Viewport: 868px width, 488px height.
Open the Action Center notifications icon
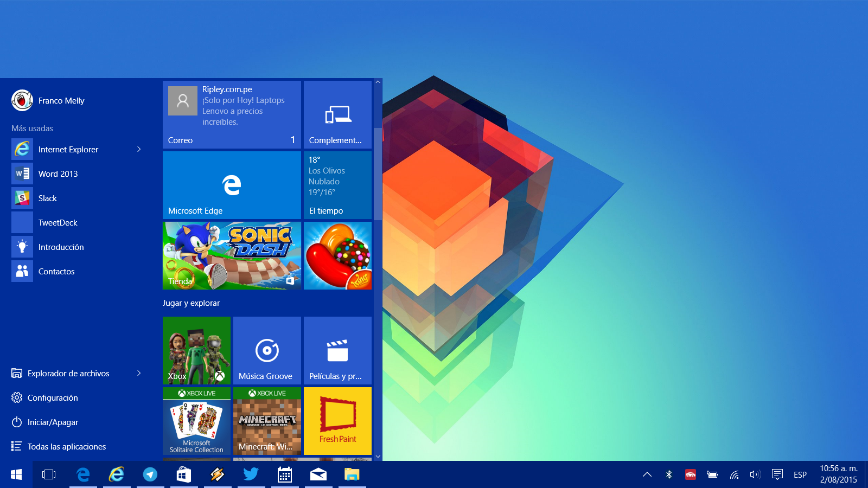pos(777,474)
